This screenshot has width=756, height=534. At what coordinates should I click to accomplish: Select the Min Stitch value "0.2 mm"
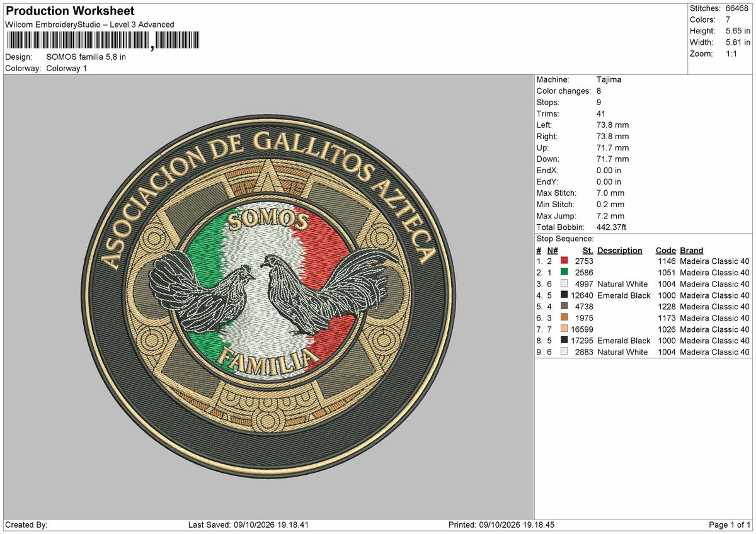[610, 205]
